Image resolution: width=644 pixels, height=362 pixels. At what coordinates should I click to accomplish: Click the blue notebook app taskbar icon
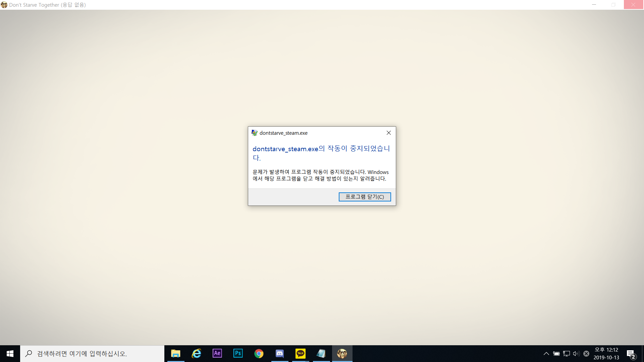(321, 354)
